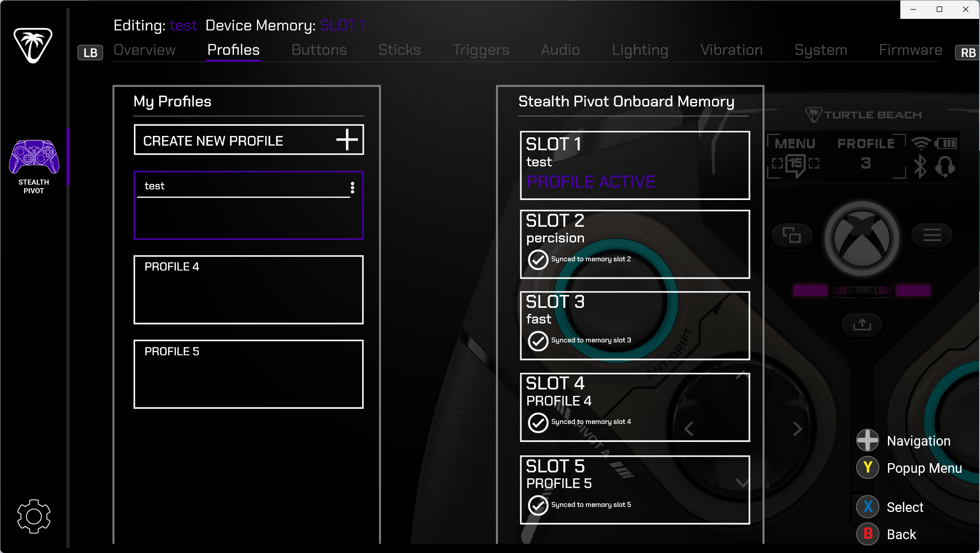
Task: Maximize the application window
Action: [x=939, y=9]
